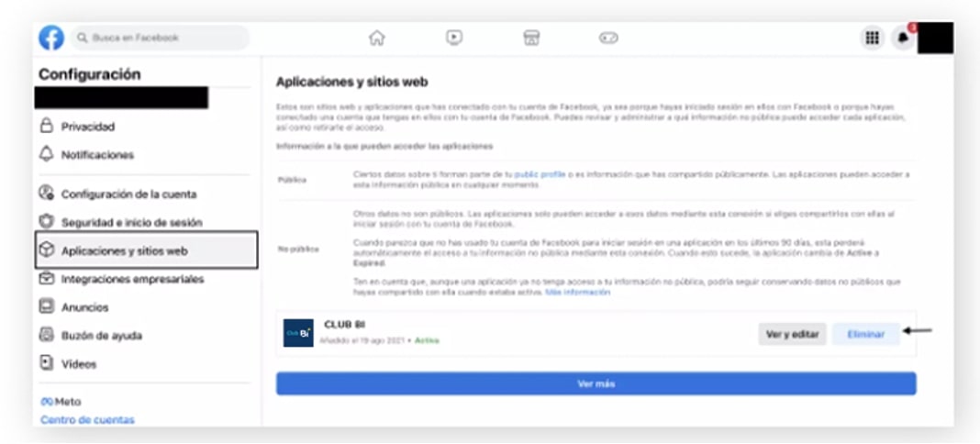Open Seguridad e inicio de sesión
Viewport: 980px width, 444px height.
(x=131, y=223)
